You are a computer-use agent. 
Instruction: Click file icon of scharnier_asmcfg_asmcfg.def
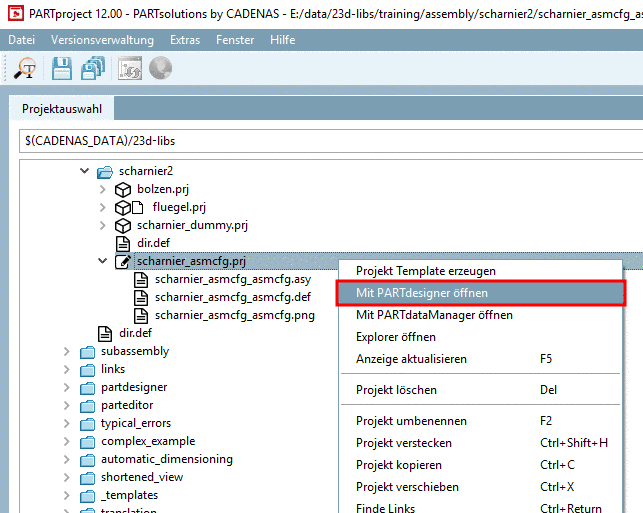tap(141, 298)
